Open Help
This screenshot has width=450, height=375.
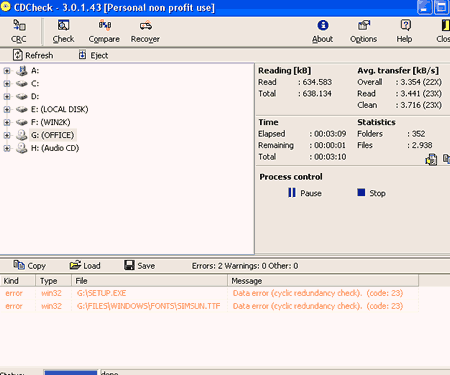coord(404,32)
